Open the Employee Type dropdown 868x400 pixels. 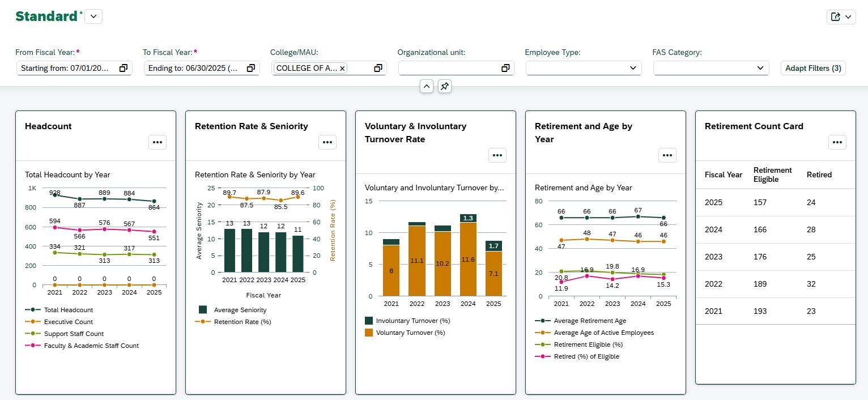[633, 68]
